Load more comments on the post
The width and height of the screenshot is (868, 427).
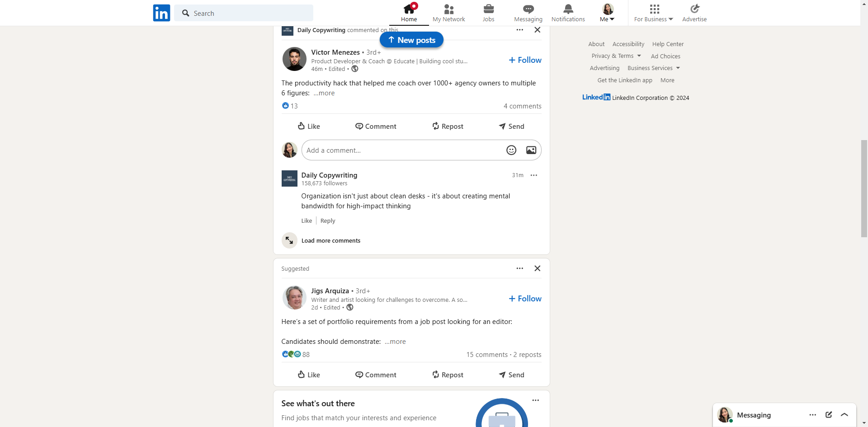point(330,241)
